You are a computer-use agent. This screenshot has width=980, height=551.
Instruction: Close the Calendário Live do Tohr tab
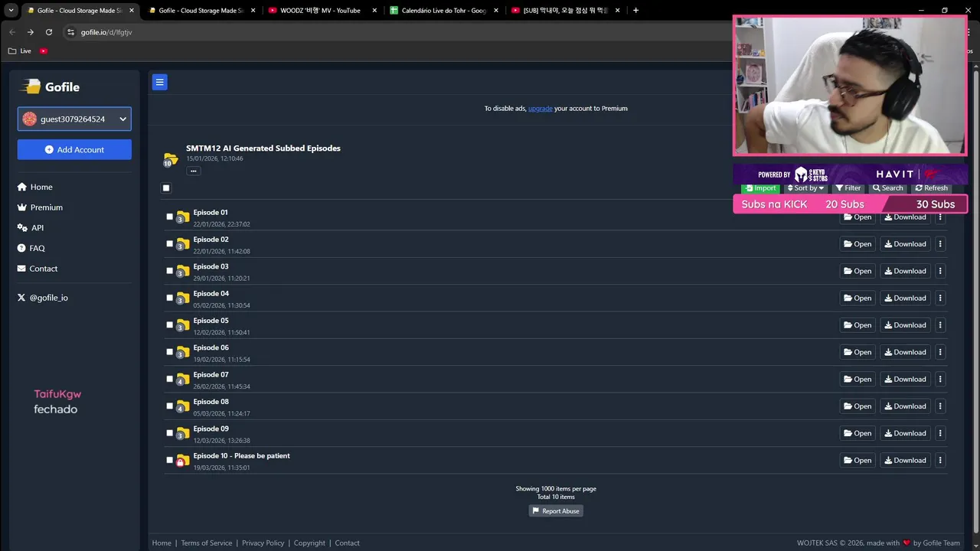(x=496, y=11)
